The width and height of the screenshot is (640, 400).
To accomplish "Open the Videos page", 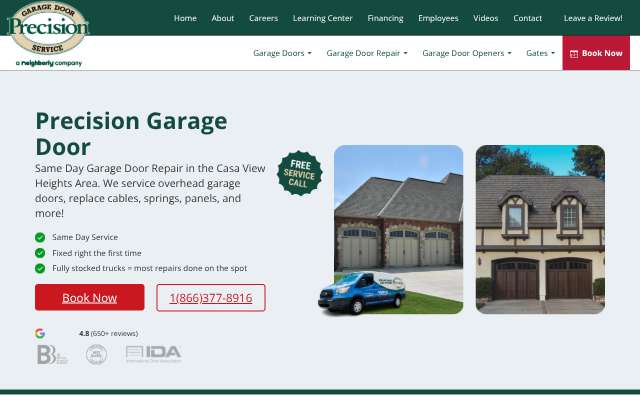I will [x=485, y=18].
